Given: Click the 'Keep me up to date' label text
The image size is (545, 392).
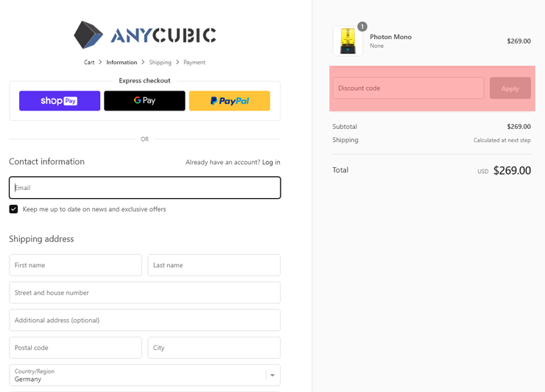Looking at the screenshot, I should click(x=94, y=209).
